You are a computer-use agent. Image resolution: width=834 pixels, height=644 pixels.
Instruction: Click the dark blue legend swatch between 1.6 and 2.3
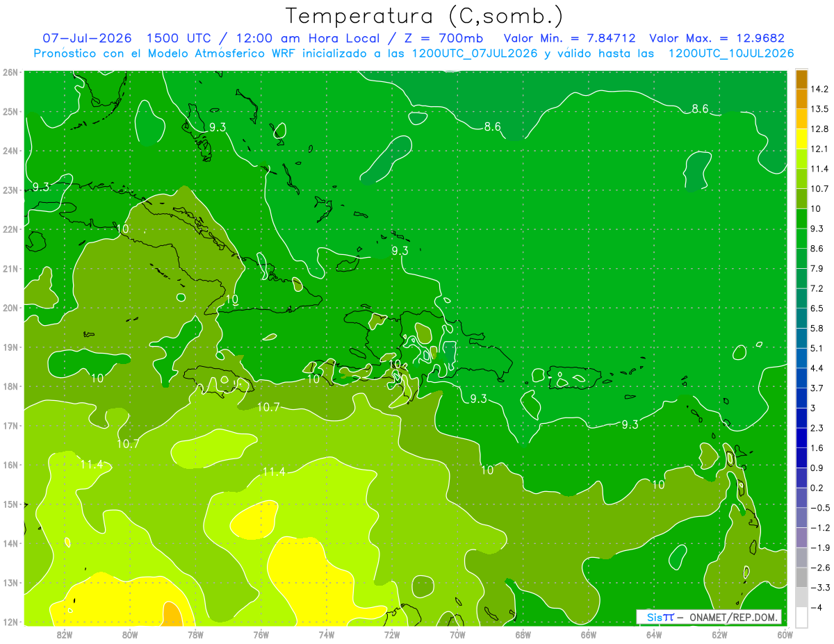coord(801,438)
